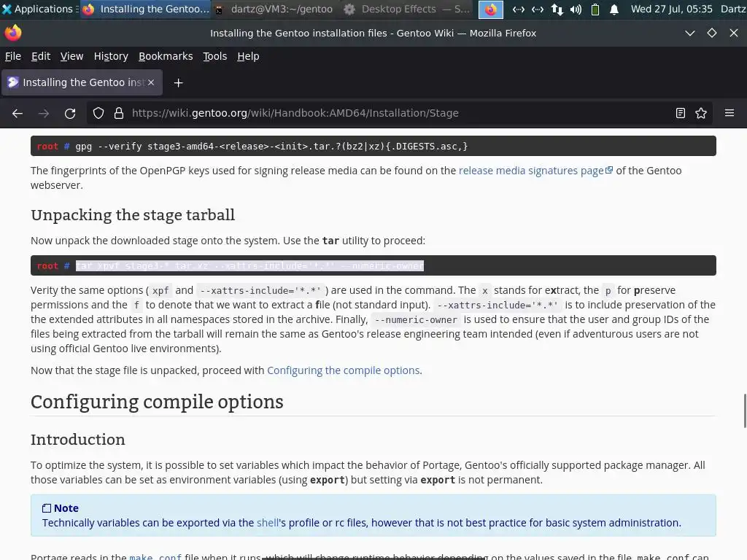The image size is (747, 560).
Task: Reload the current page
Action: (x=70, y=113)
